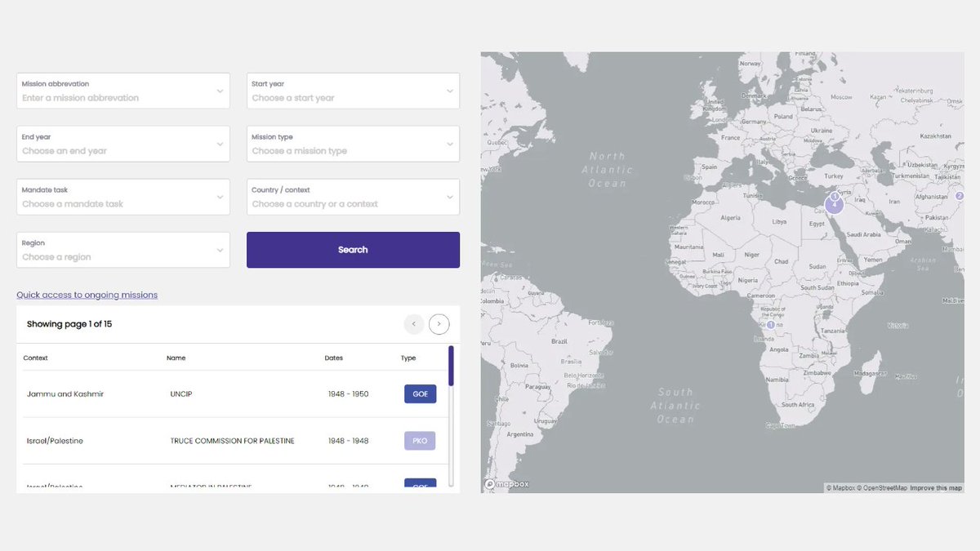Click the 'Choose a region' field
980x551 pixels.
point(123,251)
